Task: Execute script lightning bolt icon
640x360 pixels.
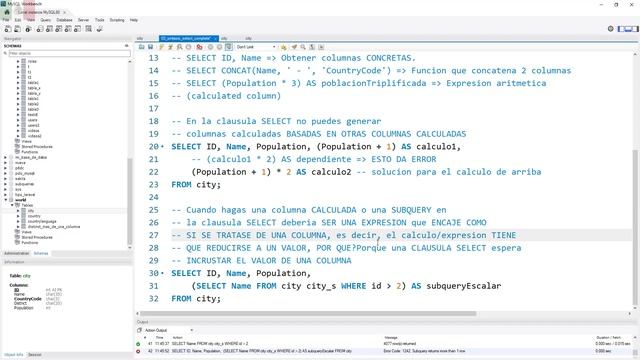Action: tap(162, 47)
